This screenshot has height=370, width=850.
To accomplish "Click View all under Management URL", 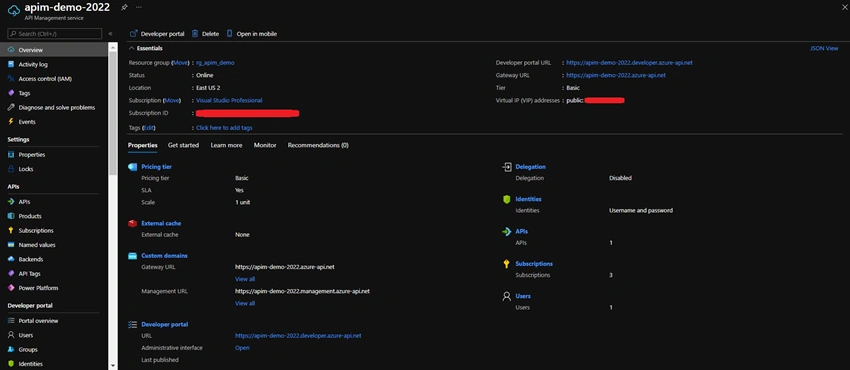I will pos(245,303).
